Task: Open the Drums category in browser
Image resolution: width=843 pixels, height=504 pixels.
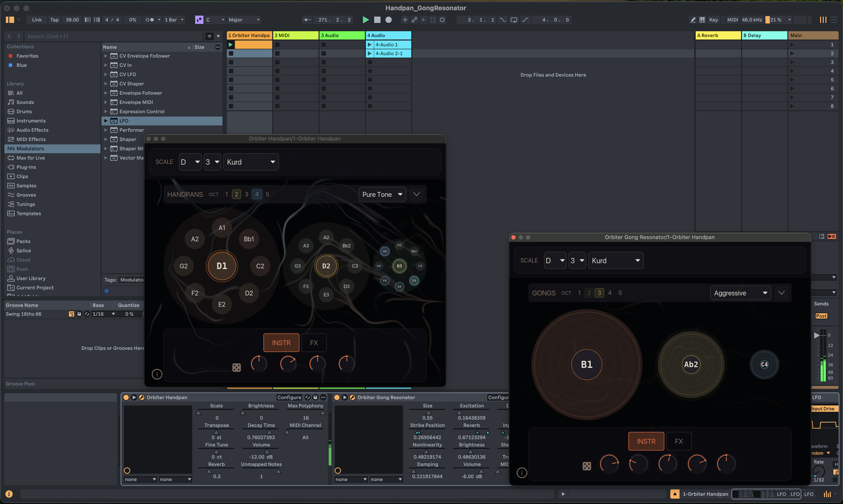Action: pyautogui.click(x=24, y=111)
